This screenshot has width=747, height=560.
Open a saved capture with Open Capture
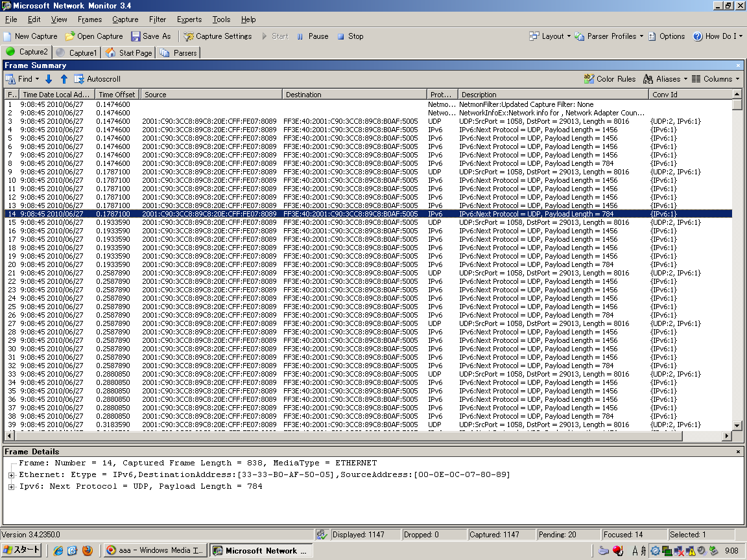coord(94,36)
